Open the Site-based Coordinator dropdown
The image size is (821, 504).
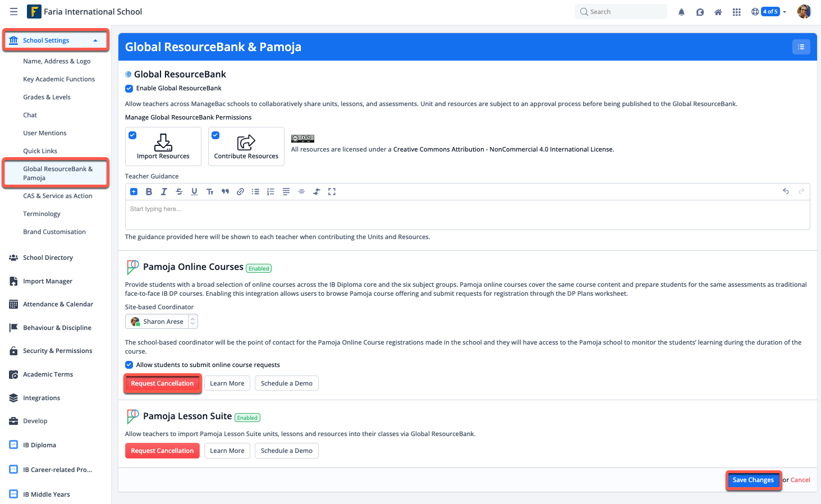(x=162, y=322)
